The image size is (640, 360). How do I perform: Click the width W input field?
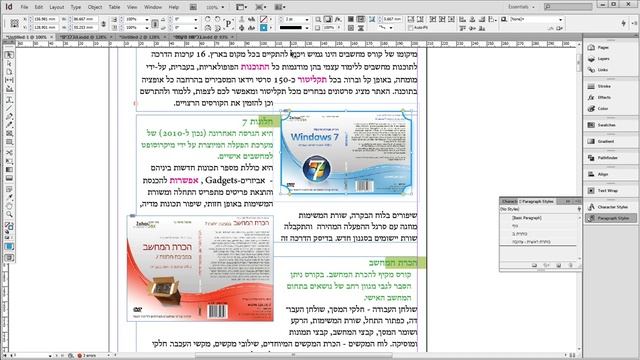click(x=84, y=19)
